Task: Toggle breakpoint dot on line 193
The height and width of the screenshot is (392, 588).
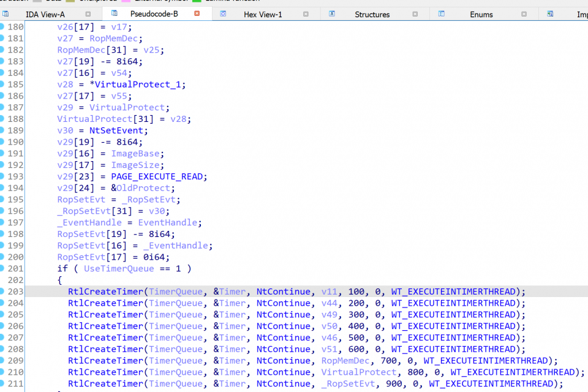Action: pos(1,176)
